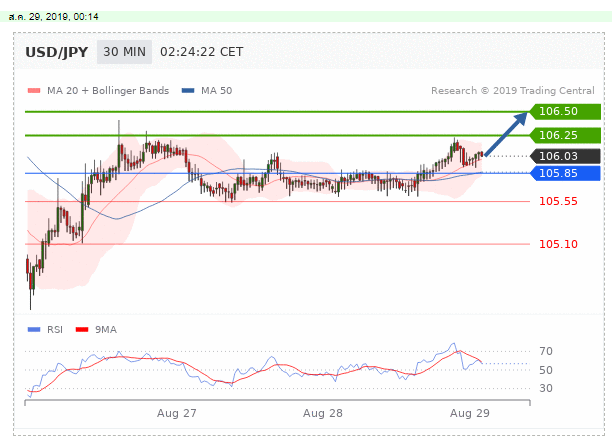Click the RSI 50 axis label

(546, 370)
